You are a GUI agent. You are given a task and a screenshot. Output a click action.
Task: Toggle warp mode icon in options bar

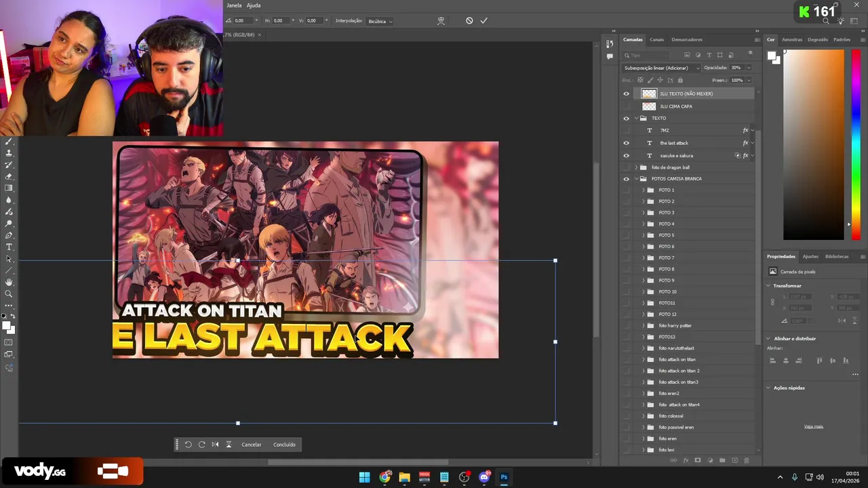(x=441, y=21)
